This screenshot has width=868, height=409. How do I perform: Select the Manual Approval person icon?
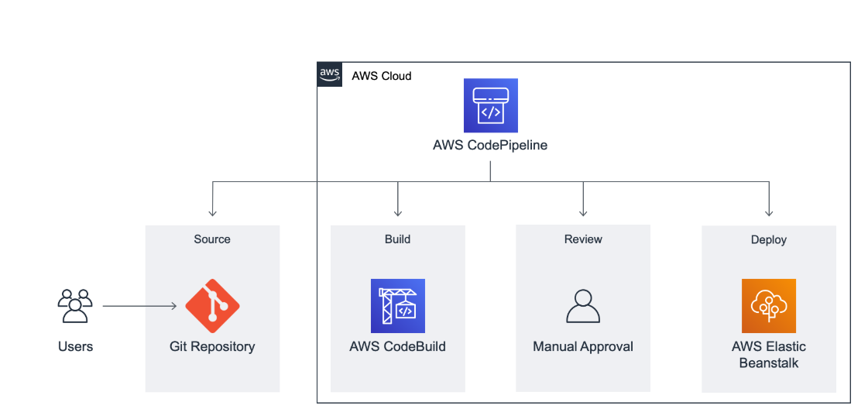(x=583, y=306)
